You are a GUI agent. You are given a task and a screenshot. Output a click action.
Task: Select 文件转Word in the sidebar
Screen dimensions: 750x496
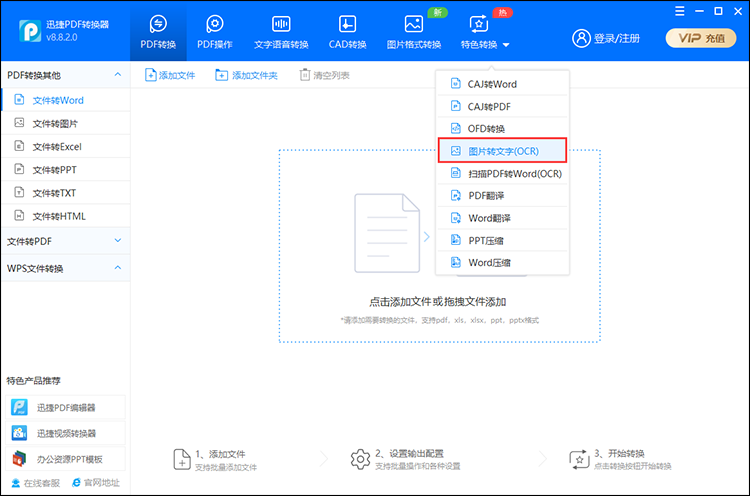coord(65,100)
